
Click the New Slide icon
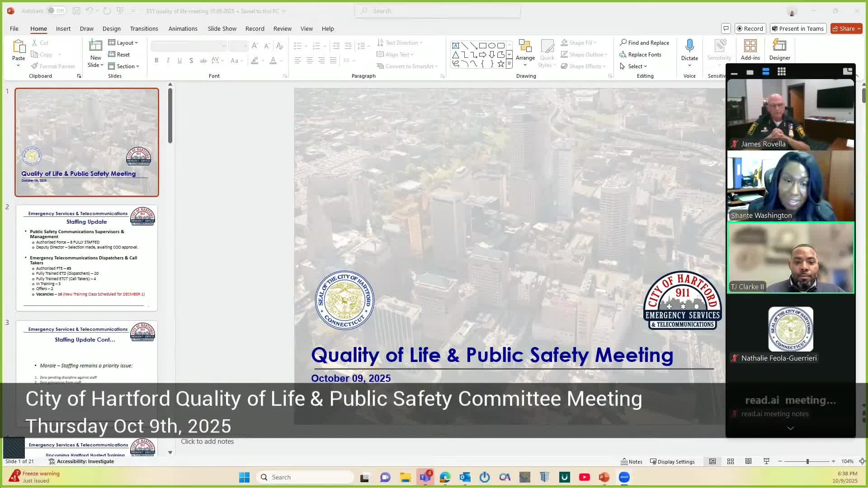pos(95,46)
